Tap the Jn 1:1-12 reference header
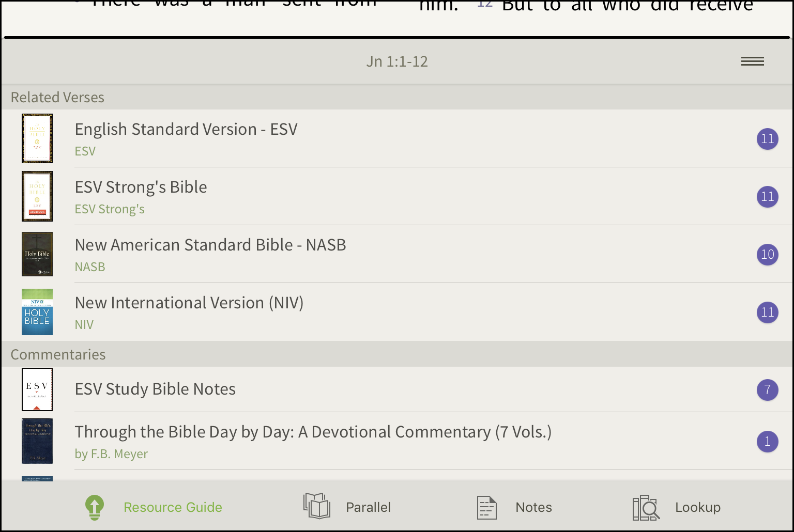The width and height of the screenshot is (794, 532). [x=397, y=61]
